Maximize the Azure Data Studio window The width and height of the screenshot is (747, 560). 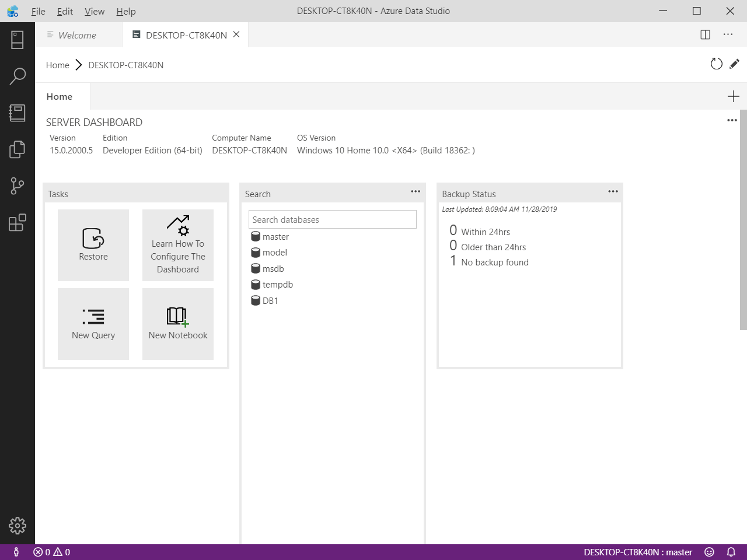tap(697, 11)
